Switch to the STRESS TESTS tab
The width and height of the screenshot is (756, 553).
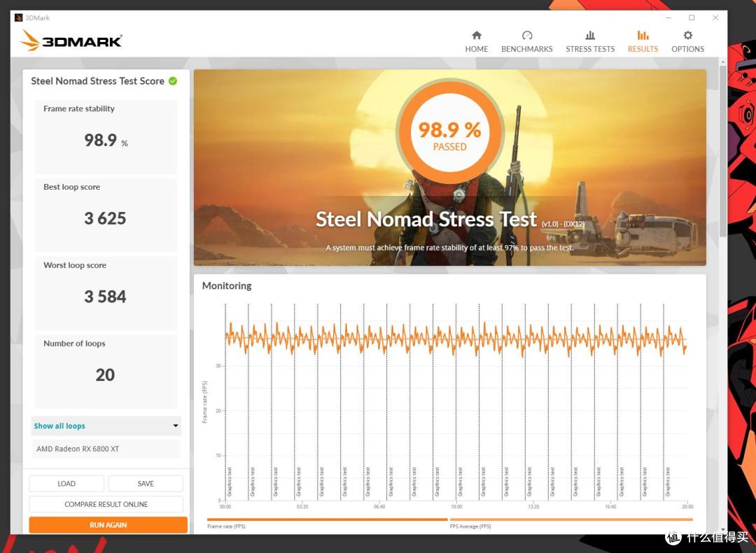(590, 41)
